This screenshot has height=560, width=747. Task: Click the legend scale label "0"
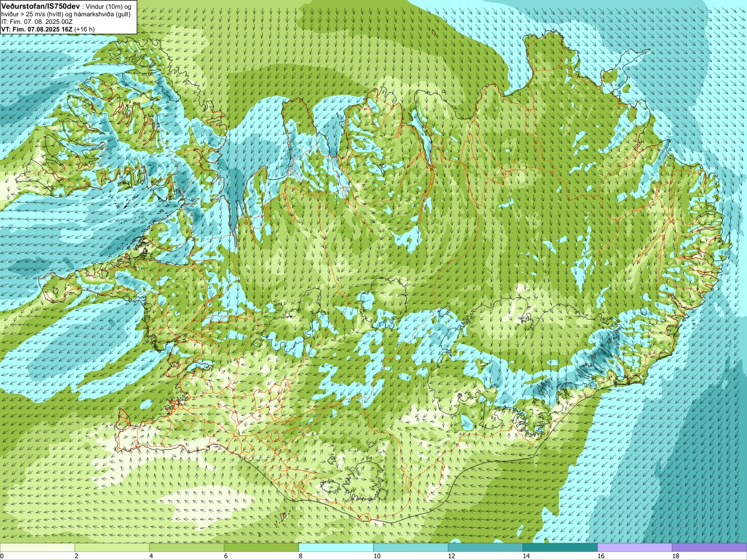tap(2, 556)
